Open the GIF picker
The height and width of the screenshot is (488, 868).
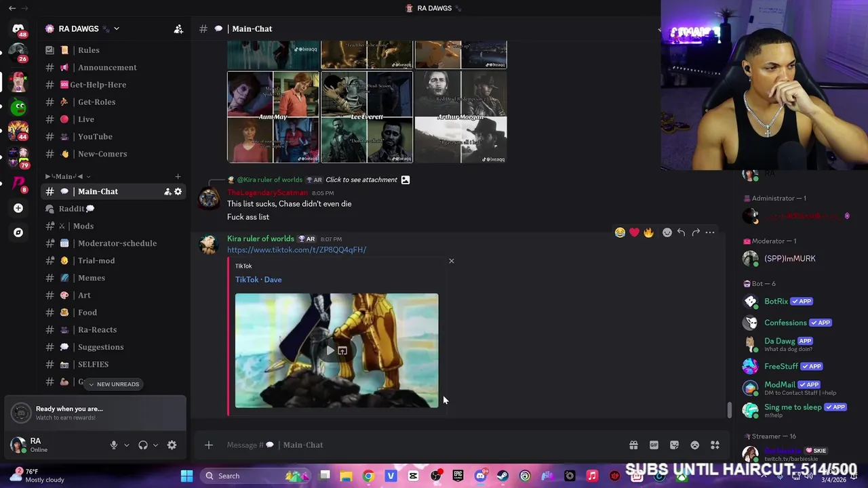pyautogui.click(x=654, y=445)
